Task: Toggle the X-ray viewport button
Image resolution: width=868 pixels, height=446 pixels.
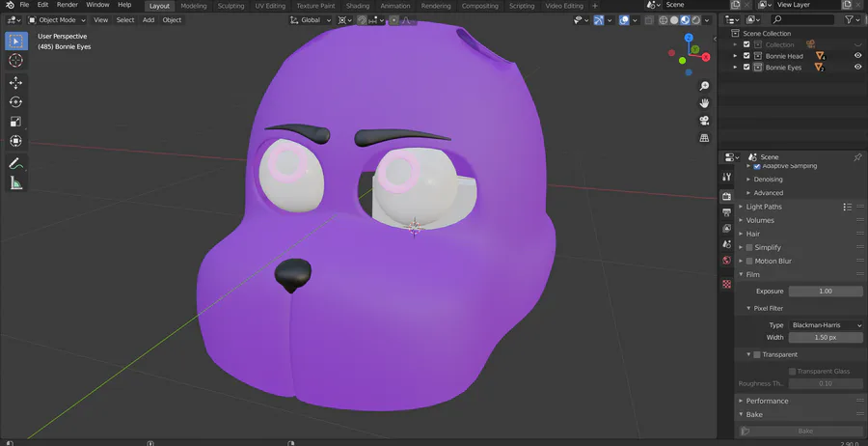Action: [x=649, y=20]
